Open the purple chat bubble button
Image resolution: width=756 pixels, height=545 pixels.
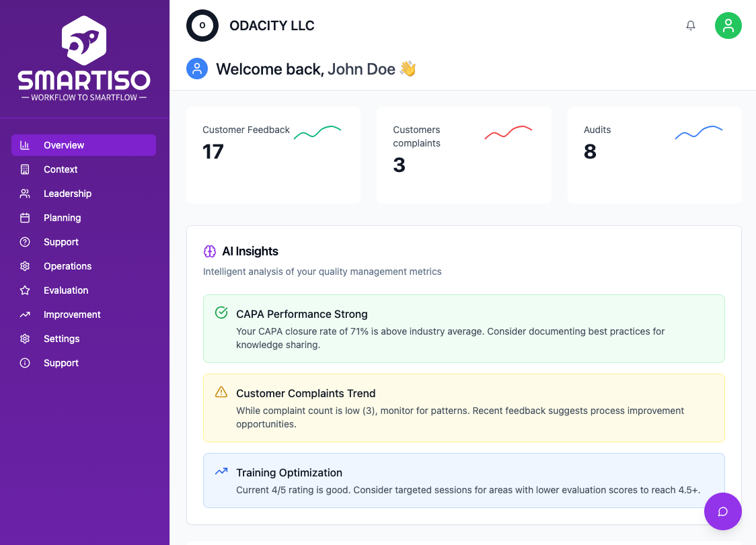(x=722, y=511)
